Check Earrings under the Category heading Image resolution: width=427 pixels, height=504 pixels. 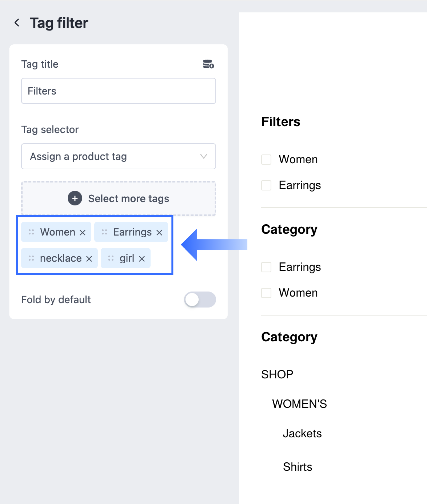(266, 267)
